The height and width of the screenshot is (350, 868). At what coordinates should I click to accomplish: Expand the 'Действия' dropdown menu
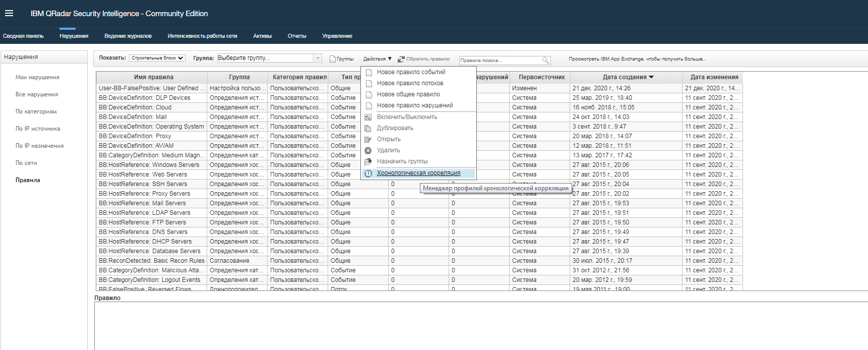click(x=378, y=59)
